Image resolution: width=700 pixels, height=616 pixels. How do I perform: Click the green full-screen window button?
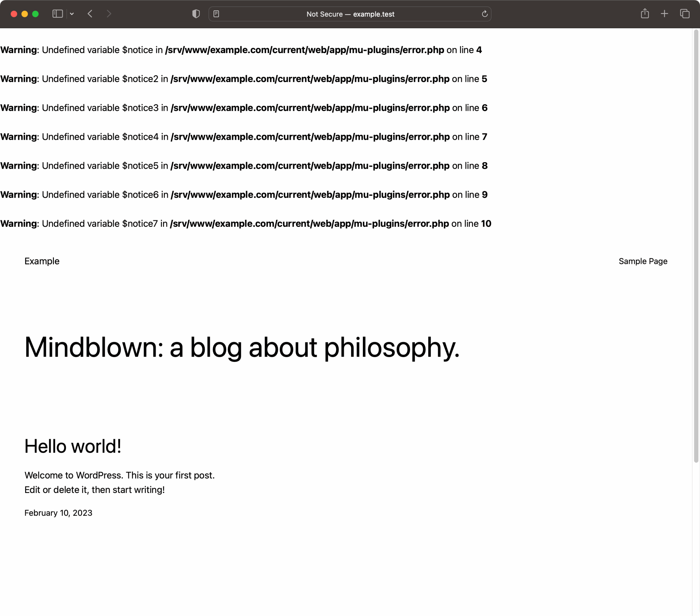[35, 14]
